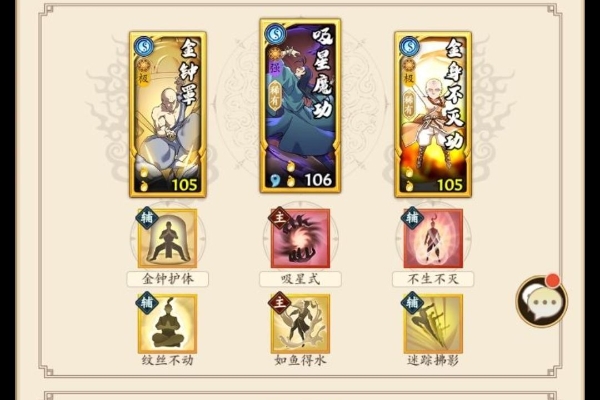This screenshot has width=600, height=400.
Task: Open the chat bubble with red notification
Action: (x=541, y=301)
